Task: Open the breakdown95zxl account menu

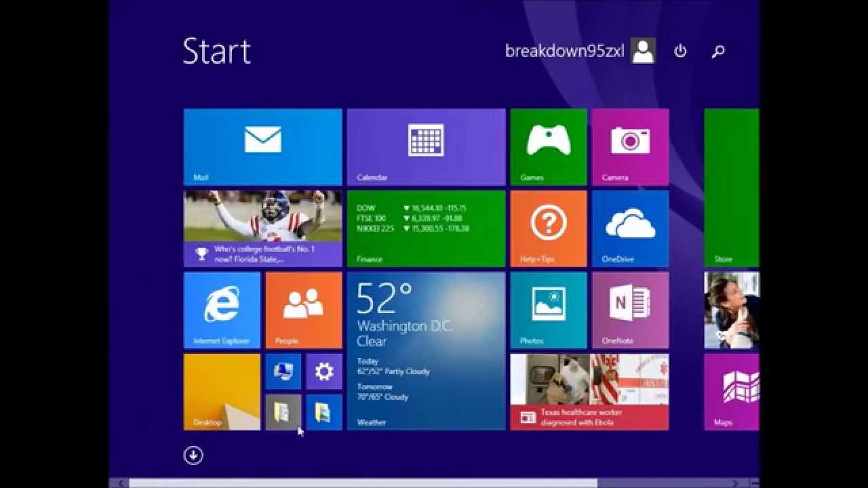Action: [564, 51]
